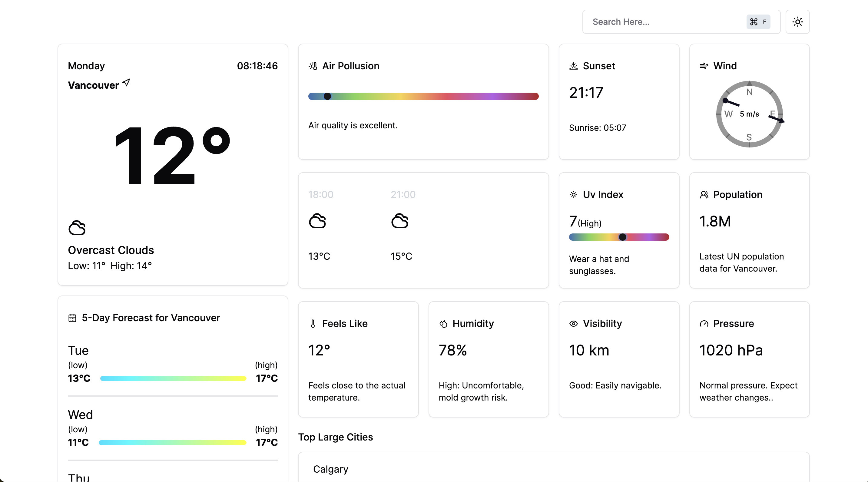Click the air pollution gradient slider knob
This screenshot has height=482, width=868.
pos(327,96)
